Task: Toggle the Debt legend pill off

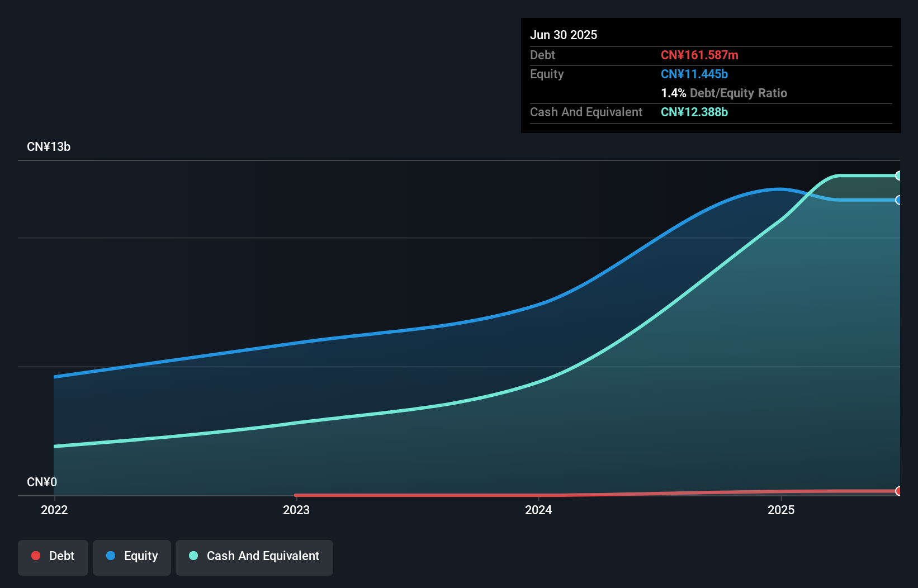Action: tap(53, 557)
